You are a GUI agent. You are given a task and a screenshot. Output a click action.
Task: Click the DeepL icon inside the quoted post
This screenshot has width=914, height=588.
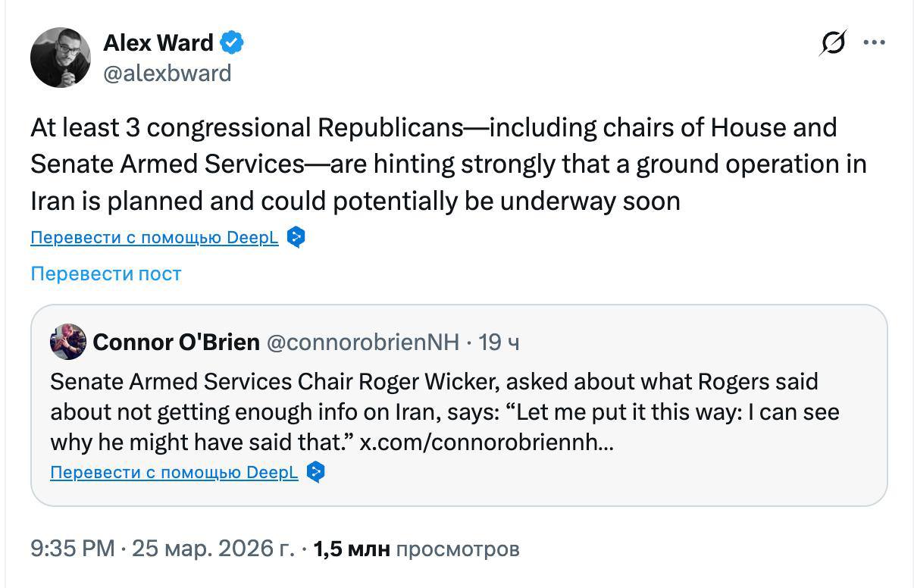316,472
